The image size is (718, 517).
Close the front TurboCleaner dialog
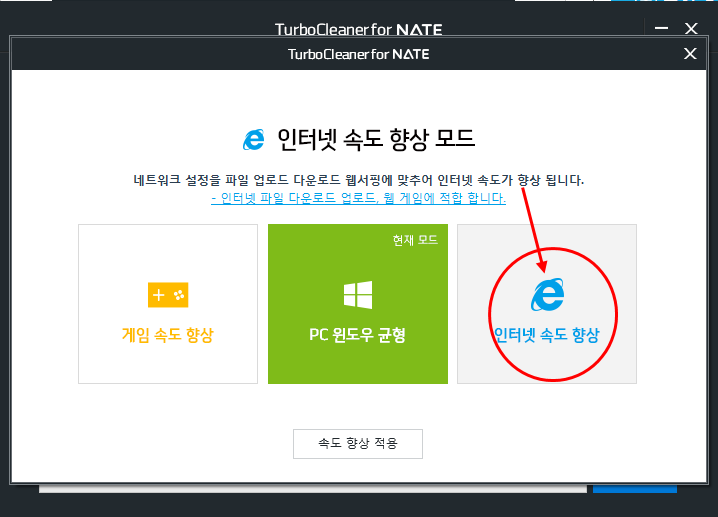tap(690, 54)
